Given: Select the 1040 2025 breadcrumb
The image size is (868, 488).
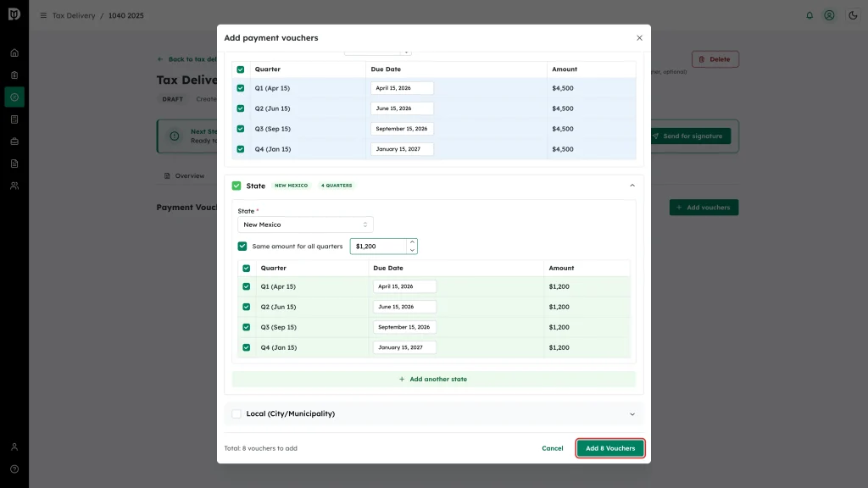Looking at the screenshot, I should coord(125,15).
